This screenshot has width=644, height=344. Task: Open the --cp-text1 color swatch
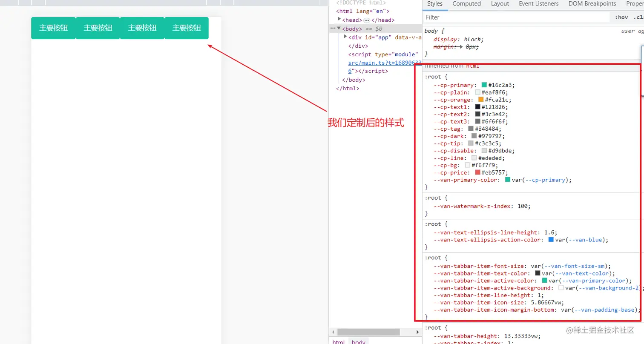(478, 107)
